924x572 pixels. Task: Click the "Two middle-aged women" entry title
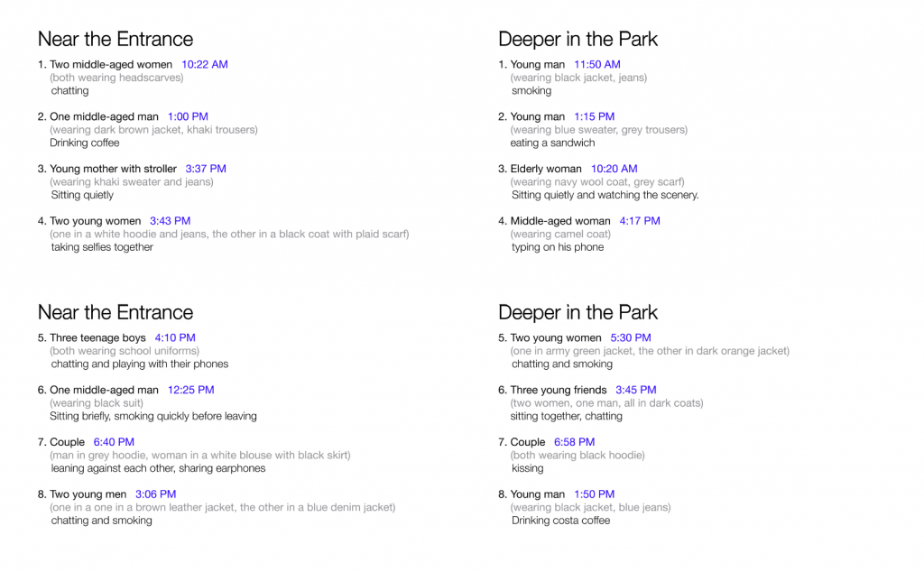[111, 65]
